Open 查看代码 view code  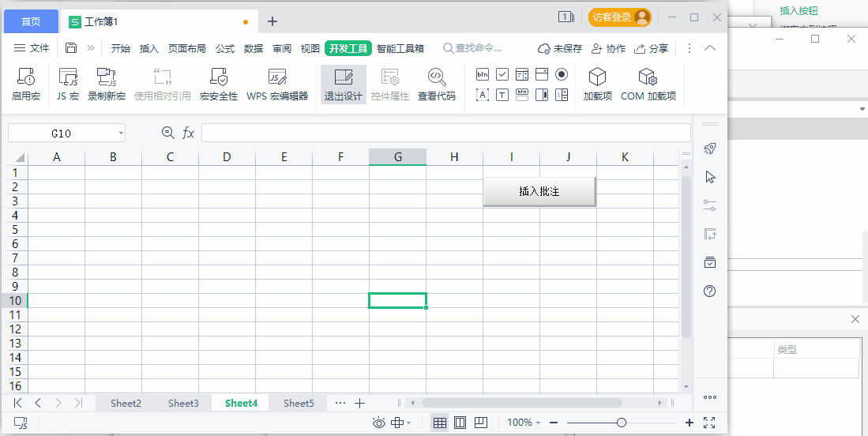tap(437, 85)
